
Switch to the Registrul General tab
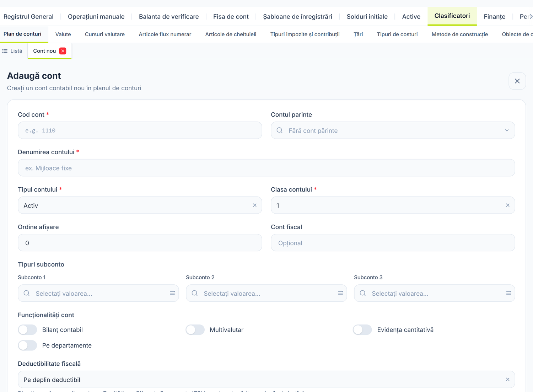click(x=28, y=17)
